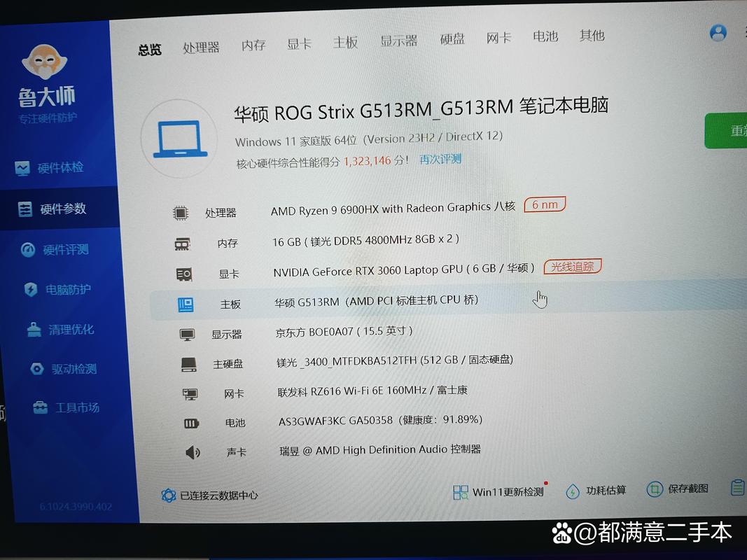Click the clipboard icon at bottom right
This screenshot has height=560, width=747.
click(x=737, y=487)
